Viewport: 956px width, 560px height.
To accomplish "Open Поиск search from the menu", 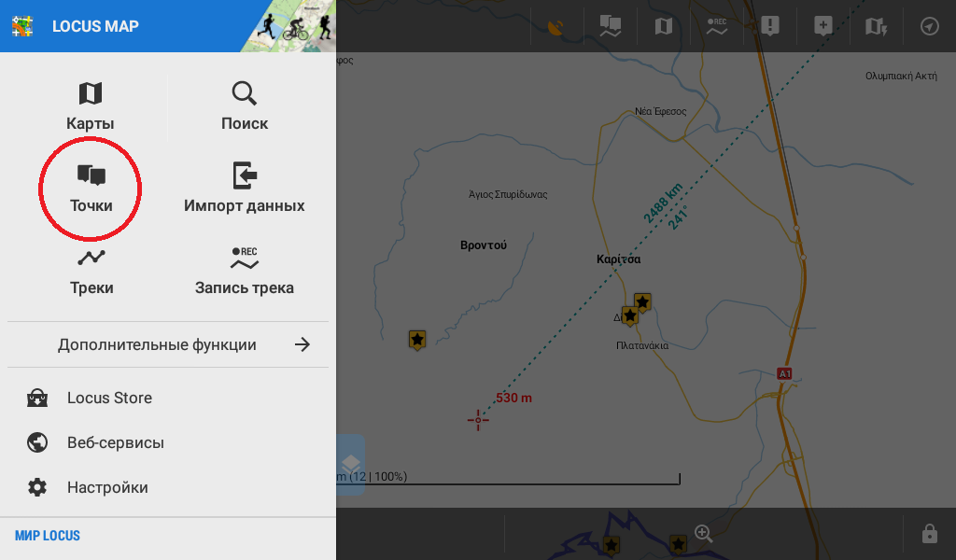I will click(245, 106).
